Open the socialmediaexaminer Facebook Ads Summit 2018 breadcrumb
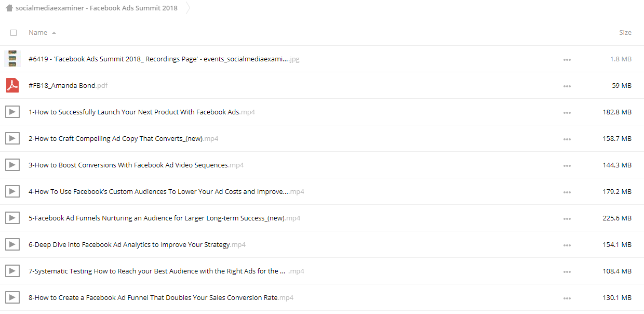Screen dimensions: 644x314 [97, 8]
